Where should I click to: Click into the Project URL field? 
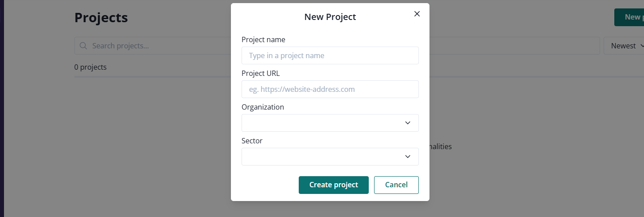(x=330, y=89)
